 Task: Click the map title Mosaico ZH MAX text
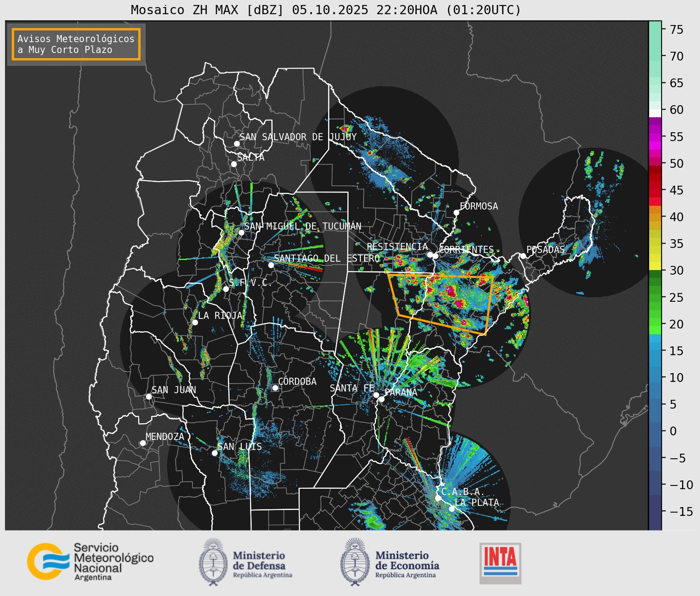326,10
